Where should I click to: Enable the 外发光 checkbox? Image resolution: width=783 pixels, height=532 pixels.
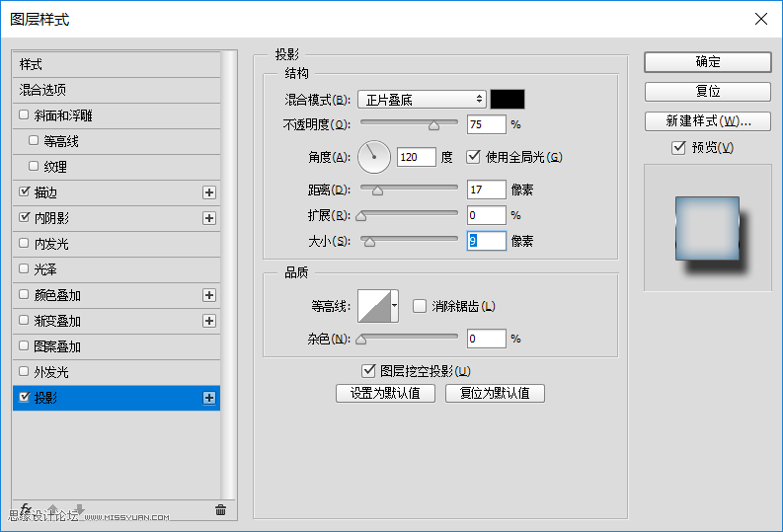pyautogui.click(x=24, y=371)
